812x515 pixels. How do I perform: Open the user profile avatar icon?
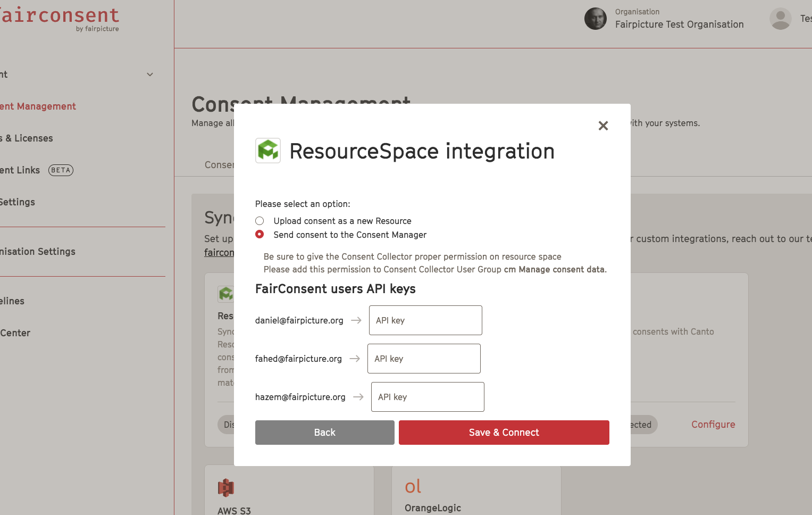tap(781, 19)
